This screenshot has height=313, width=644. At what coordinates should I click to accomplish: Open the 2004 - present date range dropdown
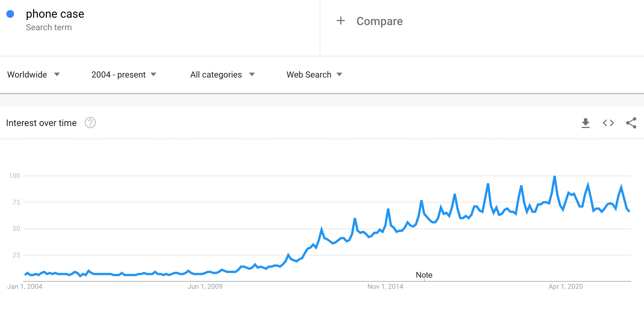[x=124, y=75]
